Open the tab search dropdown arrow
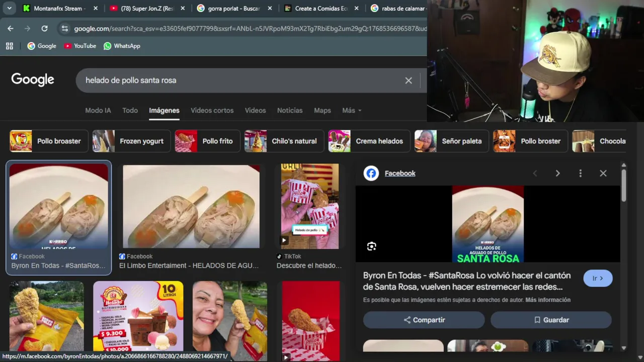Screen dimensions: 644x362 9,9
